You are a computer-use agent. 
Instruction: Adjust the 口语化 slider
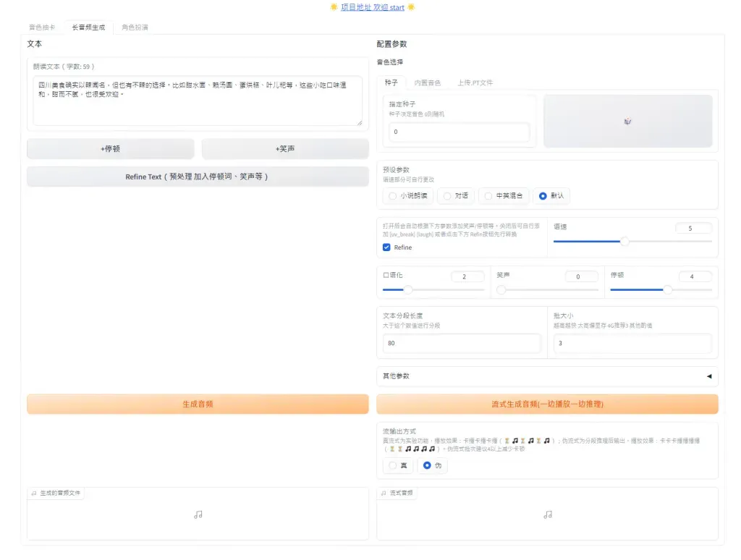(434, 289)
